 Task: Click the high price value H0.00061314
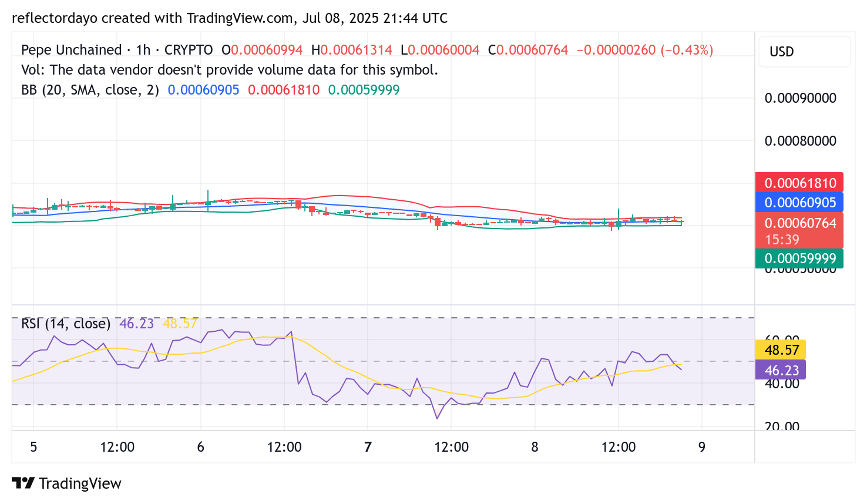click(352, 50)
